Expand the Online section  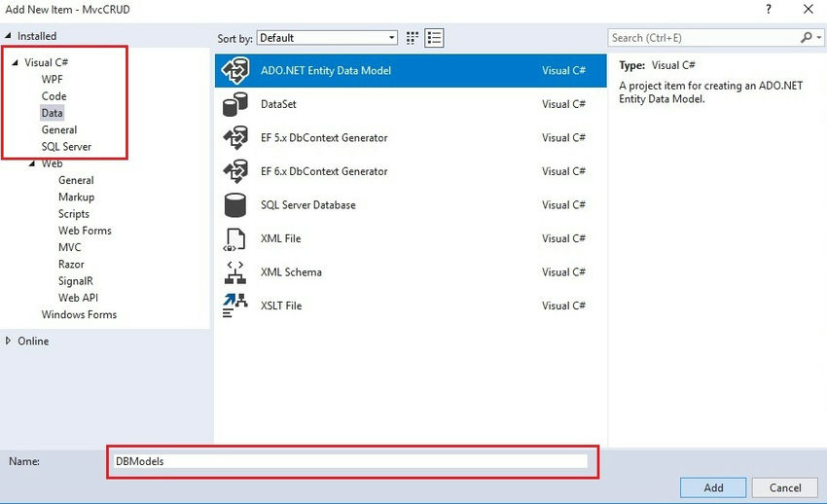click(10, 342)
